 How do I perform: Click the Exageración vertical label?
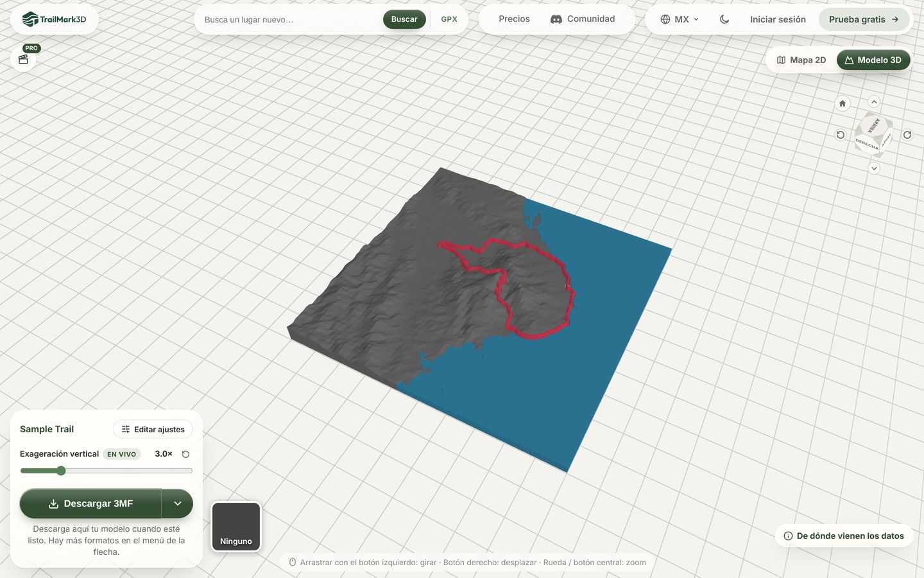pos(59,454)
